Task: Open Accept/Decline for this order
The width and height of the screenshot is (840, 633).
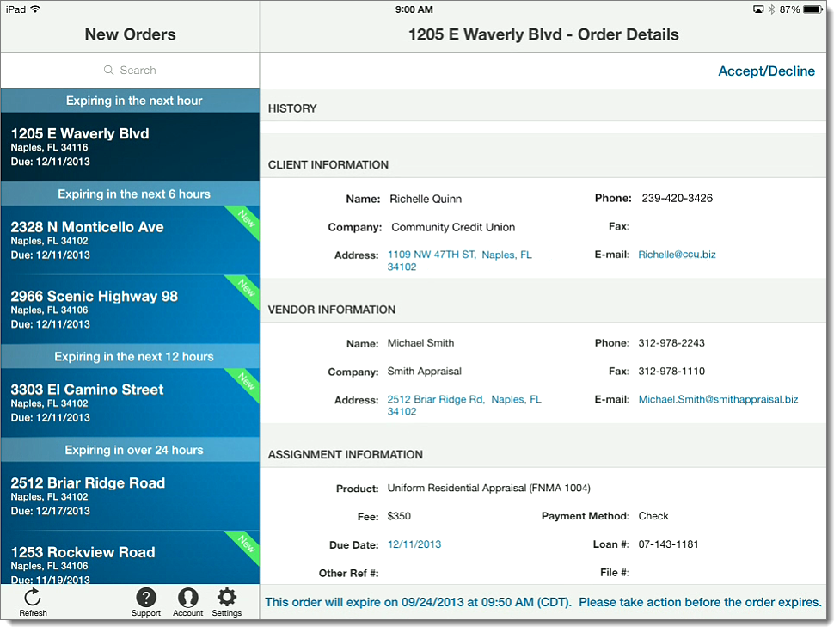Action: pyautogui.click(x=766, y=71)
